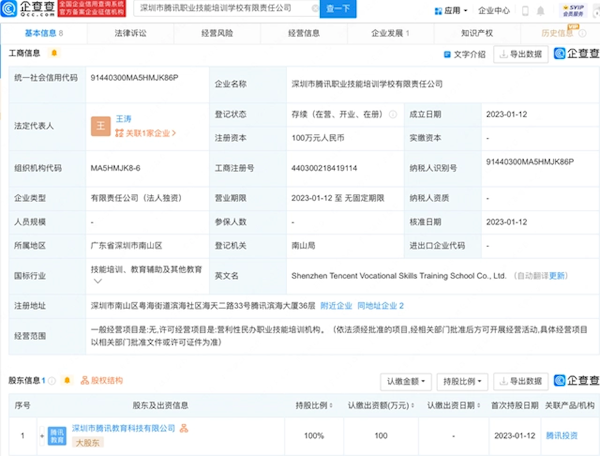
Task: Click 文字介绍 link
Action: pos(465,54)
